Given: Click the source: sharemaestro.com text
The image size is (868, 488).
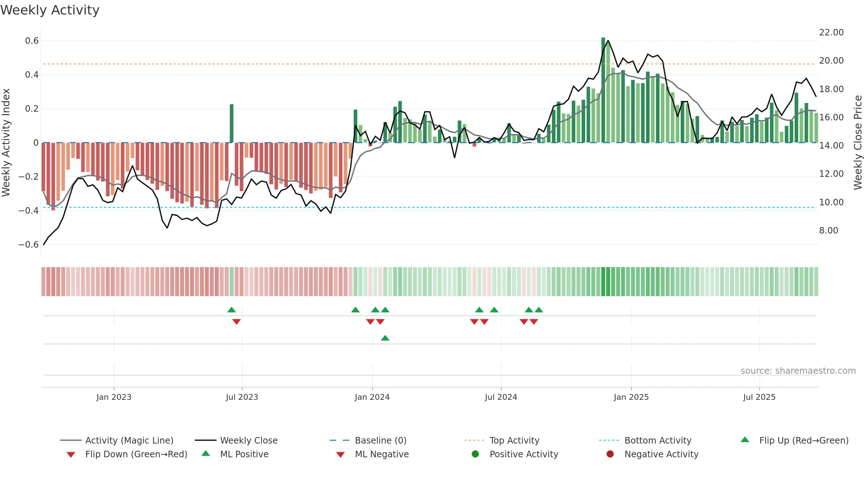Looking at the screenshot, I should coord(798,371).
